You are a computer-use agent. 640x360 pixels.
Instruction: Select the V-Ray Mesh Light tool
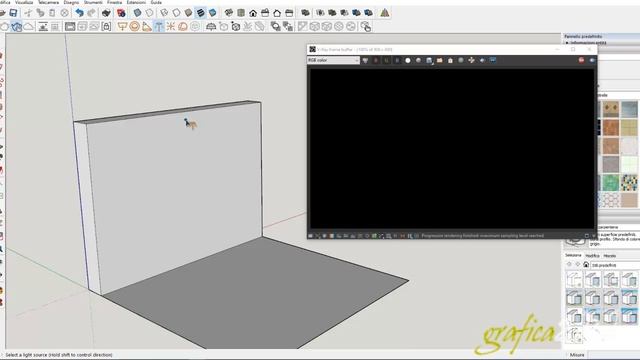[x=195, y=27]
